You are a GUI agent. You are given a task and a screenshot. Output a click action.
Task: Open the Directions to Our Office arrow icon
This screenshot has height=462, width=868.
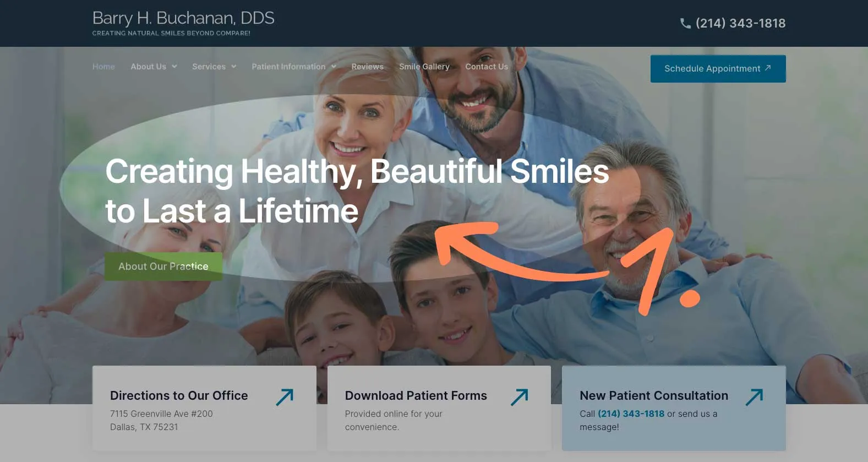(285, 397)
